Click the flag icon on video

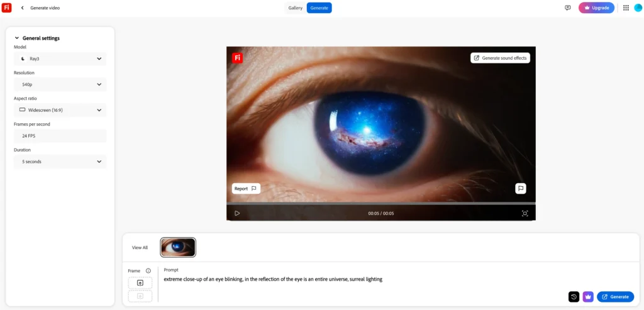click(520, 188)
